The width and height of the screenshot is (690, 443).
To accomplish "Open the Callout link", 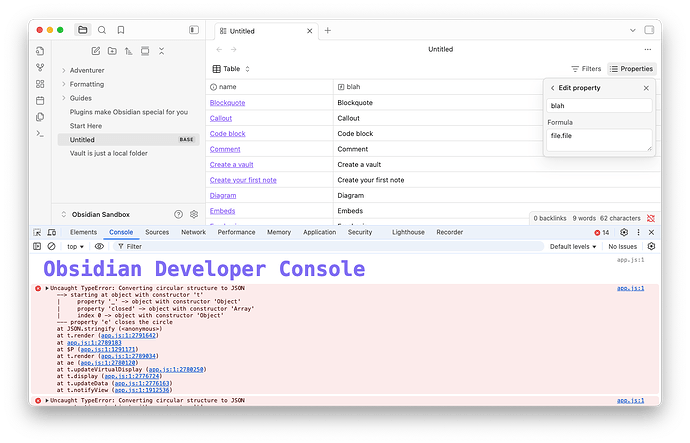I will (x=221, y=118).
